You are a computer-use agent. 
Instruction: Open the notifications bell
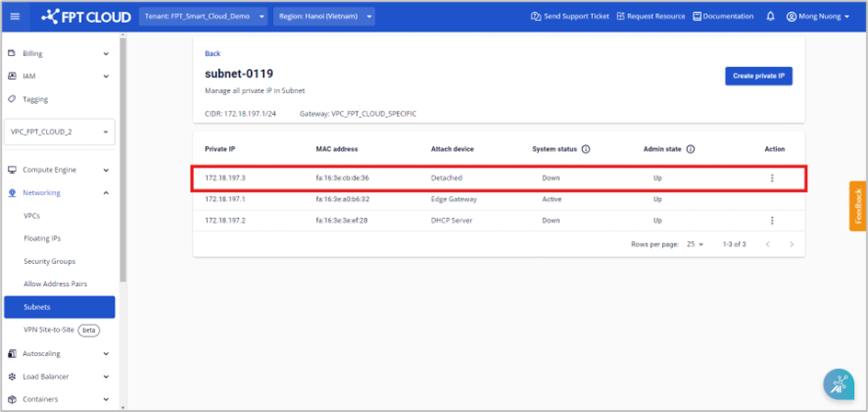tap(770, 17)
